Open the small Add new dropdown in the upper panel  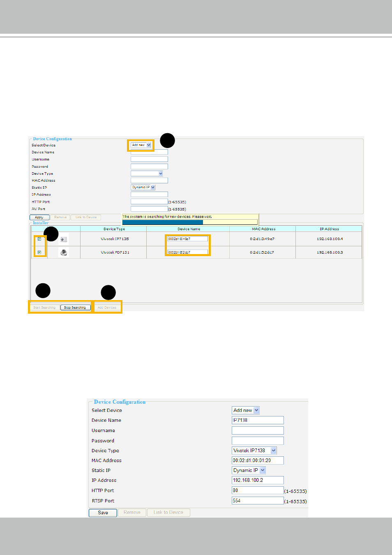click(x=141, y=145)
